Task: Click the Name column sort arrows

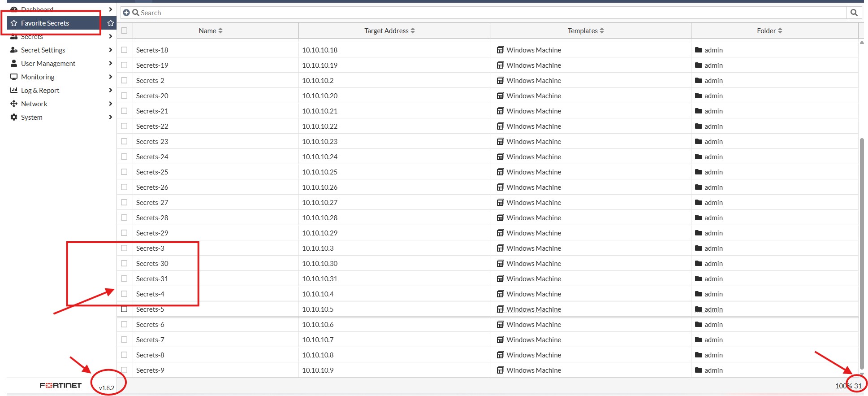Action: [220, 30]
